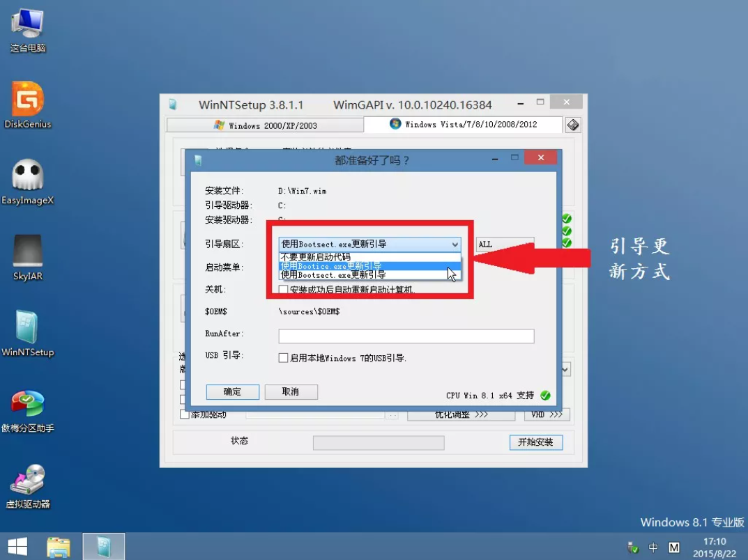The height and width of the screenshot is (560, 748).
Task: Choose 使用Bootice.exe更新引导 option
Action: [369, 266]
